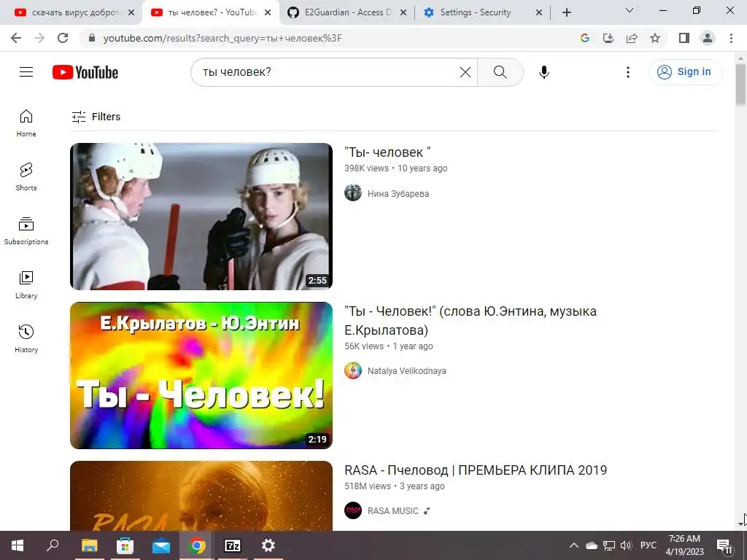Open YouTube settings three-dot menu
747x560 pixels.
[628, 72]
